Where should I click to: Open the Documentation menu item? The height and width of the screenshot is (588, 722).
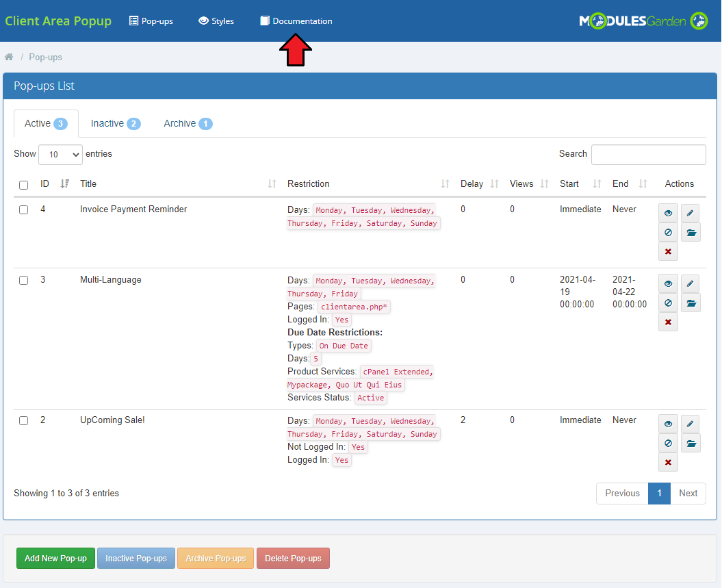pos(296,21)
